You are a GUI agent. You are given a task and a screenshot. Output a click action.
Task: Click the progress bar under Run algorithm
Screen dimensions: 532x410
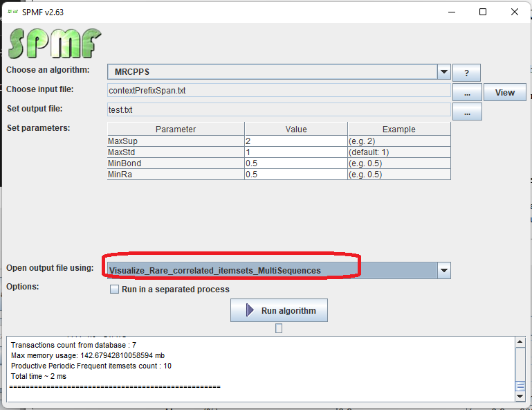(279, 328)
